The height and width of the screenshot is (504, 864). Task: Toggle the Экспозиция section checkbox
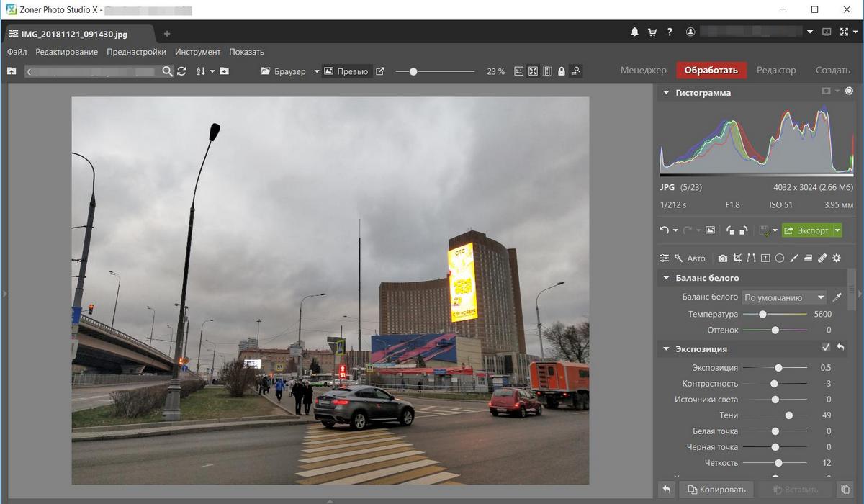click(826, 347)
